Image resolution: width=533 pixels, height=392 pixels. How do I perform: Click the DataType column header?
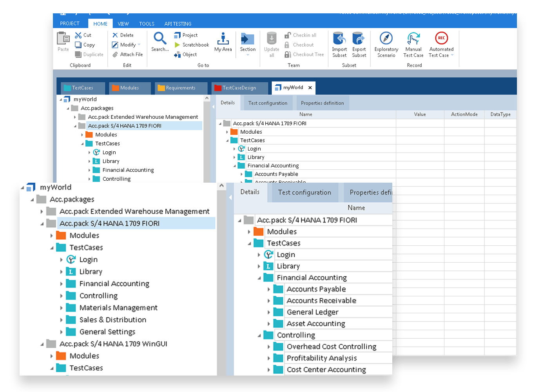[x=500, y=114]
